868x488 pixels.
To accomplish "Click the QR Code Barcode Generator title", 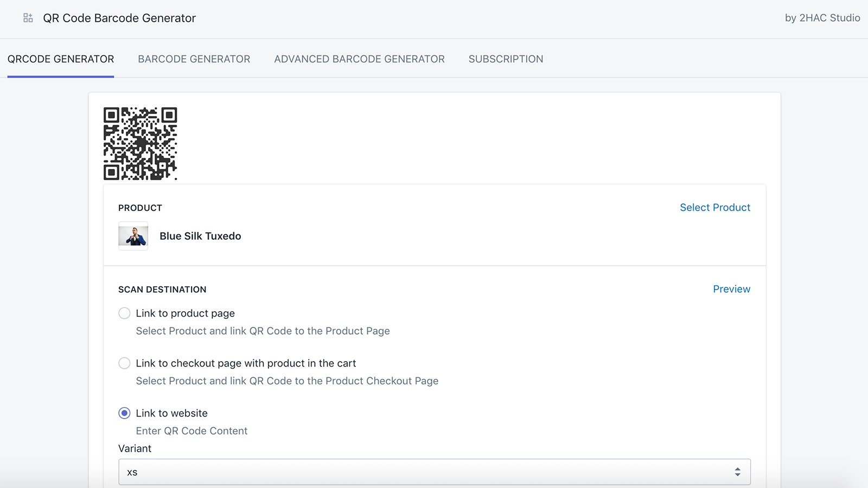I will click(119, 18).
